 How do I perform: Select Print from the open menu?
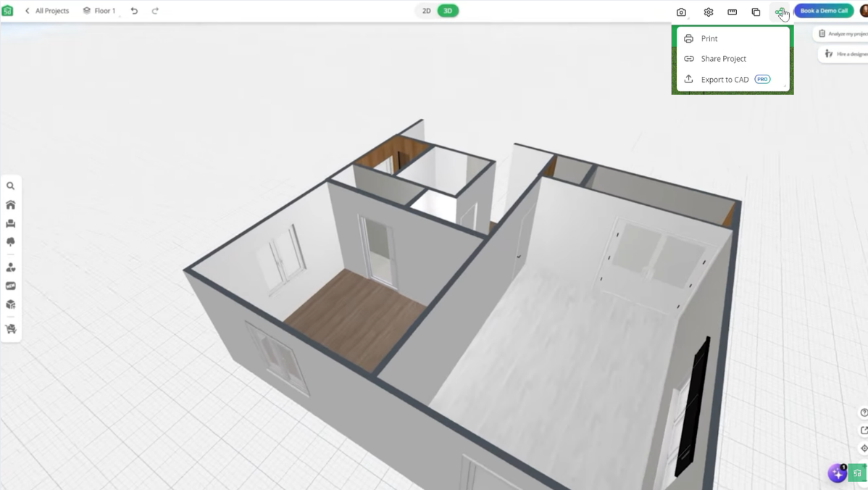[709, 38]
